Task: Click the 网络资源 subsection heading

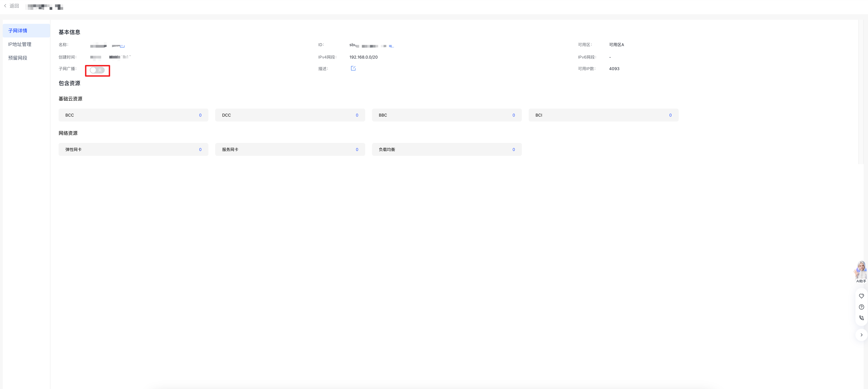Action: pos(68,133)
